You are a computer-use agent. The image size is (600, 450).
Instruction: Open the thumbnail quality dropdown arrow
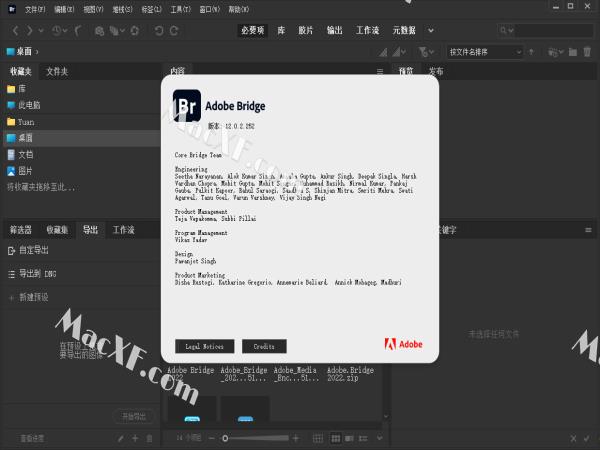[404, 52]
